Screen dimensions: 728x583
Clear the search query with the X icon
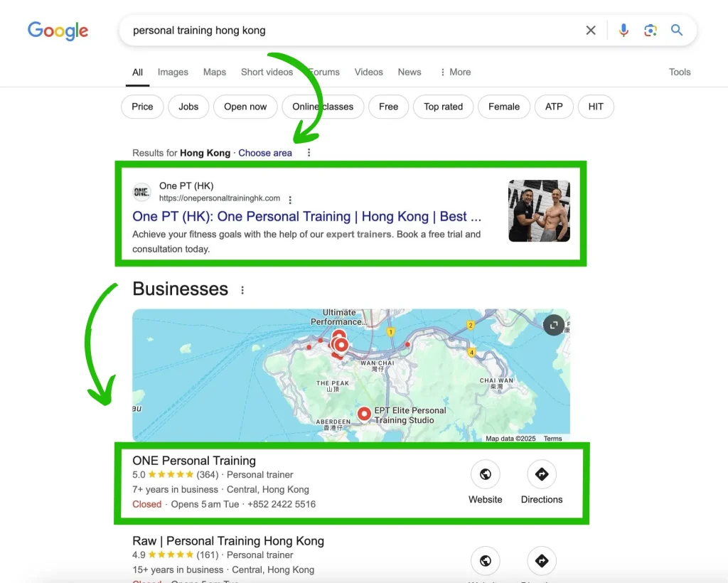tap(591, 30)
